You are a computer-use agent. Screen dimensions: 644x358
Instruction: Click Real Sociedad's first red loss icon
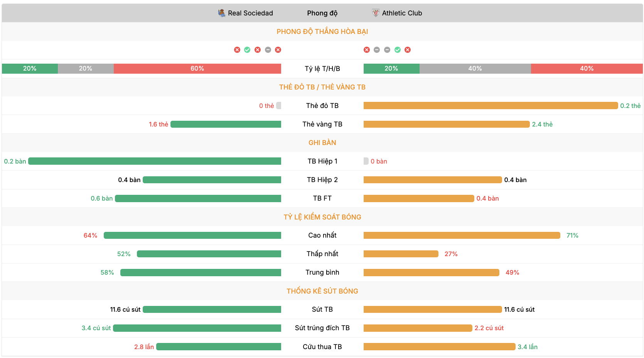237,50
